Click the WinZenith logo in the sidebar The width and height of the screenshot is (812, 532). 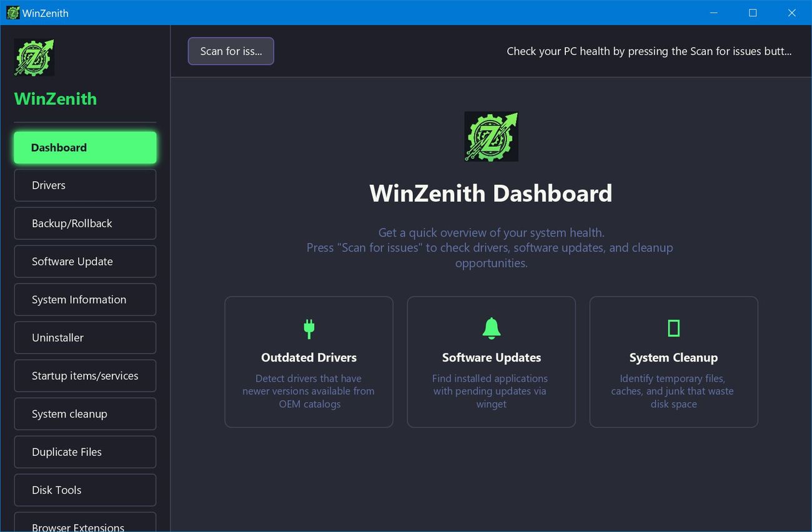[34, 57]
